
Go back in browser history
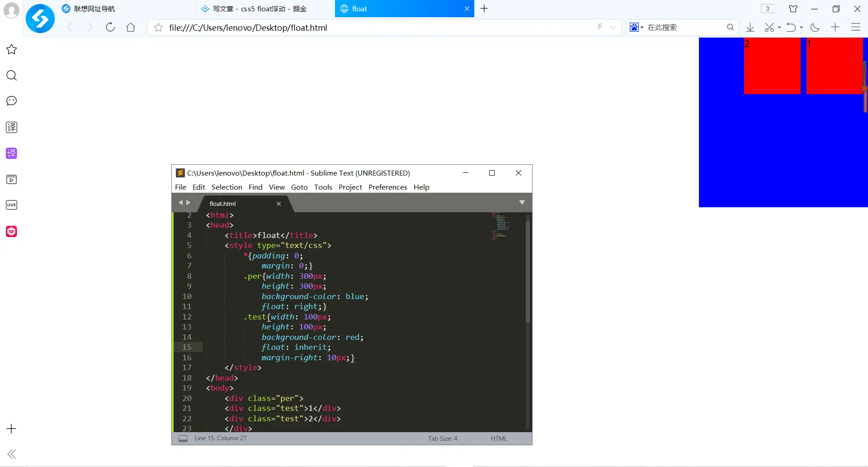(70, 28)
